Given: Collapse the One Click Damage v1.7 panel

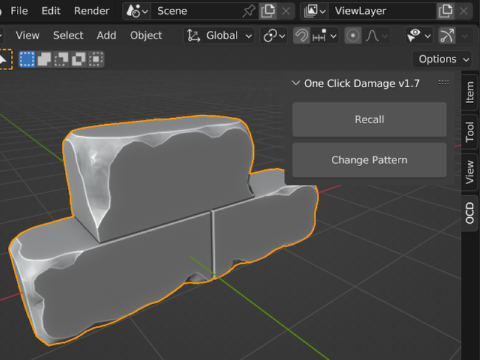Looking at the screenshot, I should (x=296, y=83).
